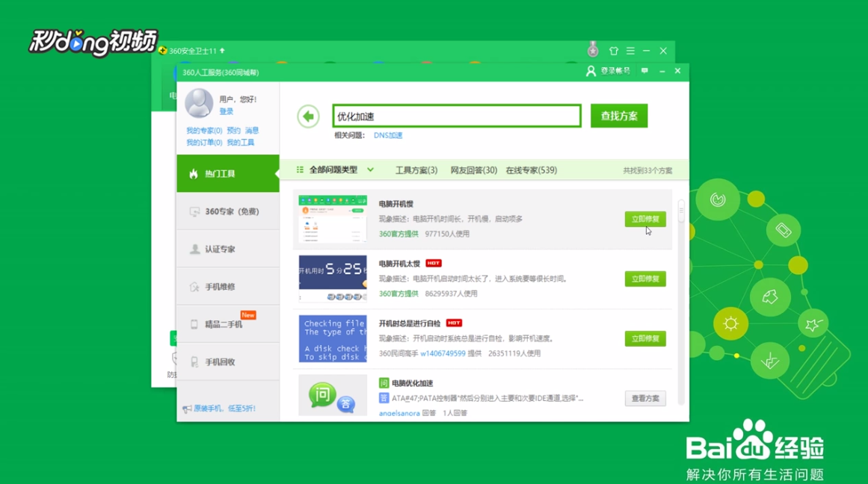Image resolution: width=868 pixels, height=484 pixels.
Task: Switch to 网友回答(30) tab
Action: [473, 170]
